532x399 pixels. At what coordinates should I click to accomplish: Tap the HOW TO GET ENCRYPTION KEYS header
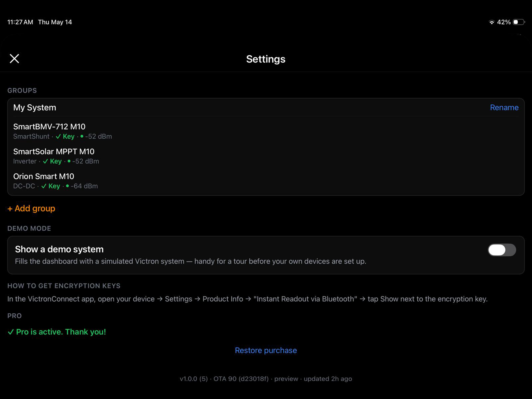click(x=64, y=286)
